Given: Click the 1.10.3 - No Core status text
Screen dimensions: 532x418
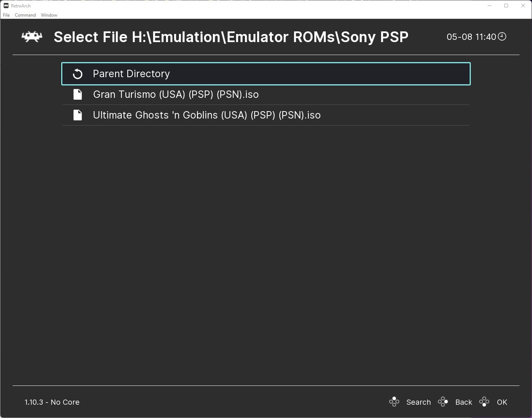Looking at the screenshot, I should click(52, 402).
